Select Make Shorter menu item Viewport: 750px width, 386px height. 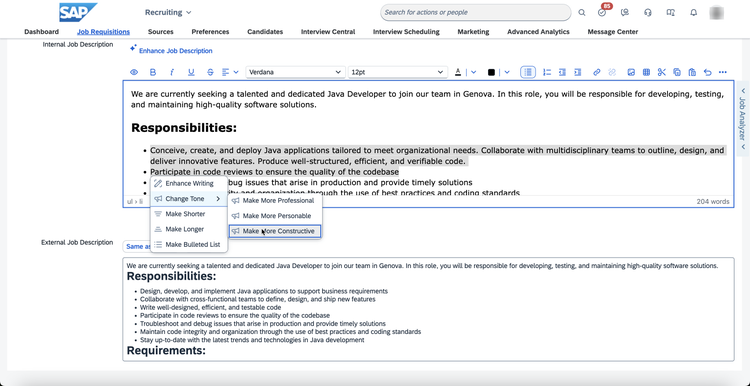point(189,214)
